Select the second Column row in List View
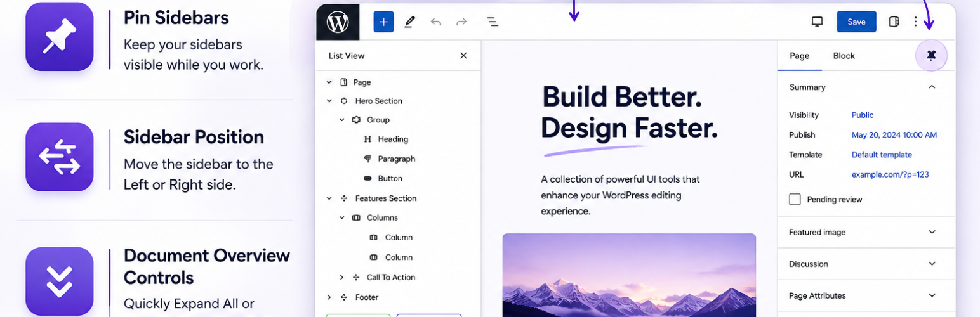Screen dimensions: 980x317 coord(399,257)
